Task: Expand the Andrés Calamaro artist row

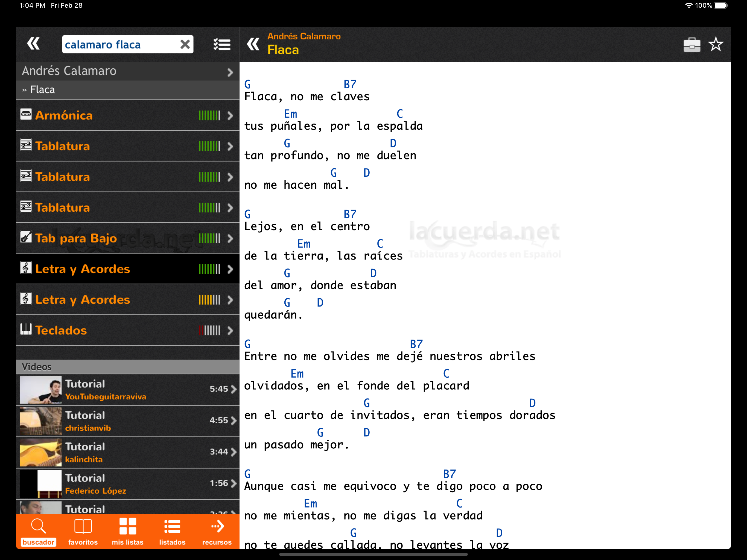Action: [128, 71]
